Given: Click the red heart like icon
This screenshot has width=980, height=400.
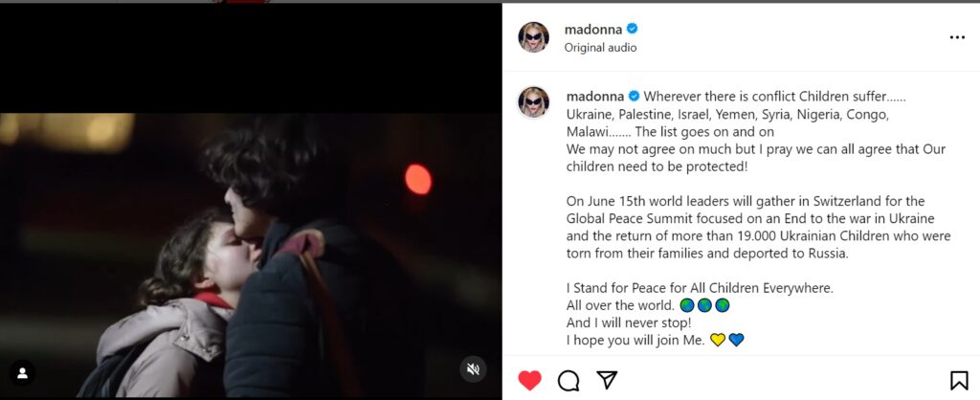Looking at the screenshot, I should [x=529, y=380].
